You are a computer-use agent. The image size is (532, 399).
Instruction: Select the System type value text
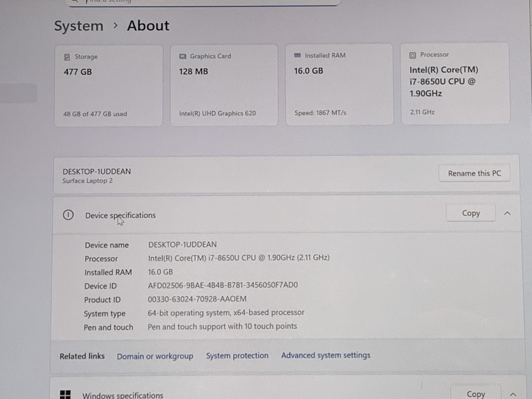(x=226, y=313)
